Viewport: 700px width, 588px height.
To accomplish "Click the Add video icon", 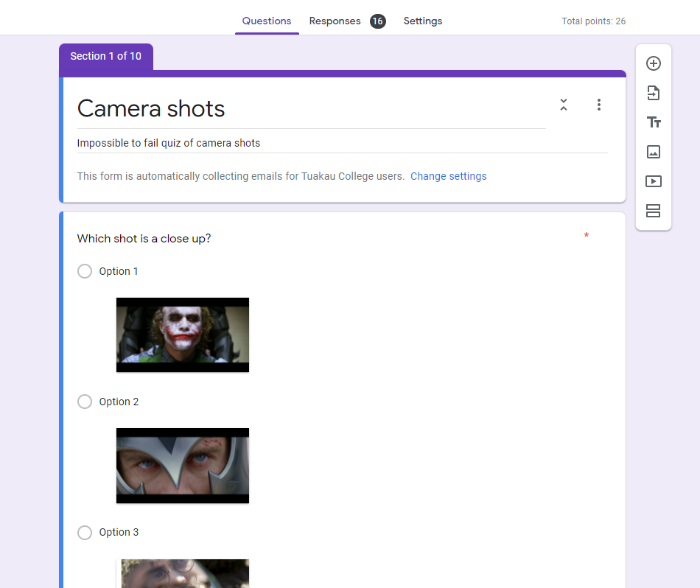I will pyautogui.click(x=653, y=181).
